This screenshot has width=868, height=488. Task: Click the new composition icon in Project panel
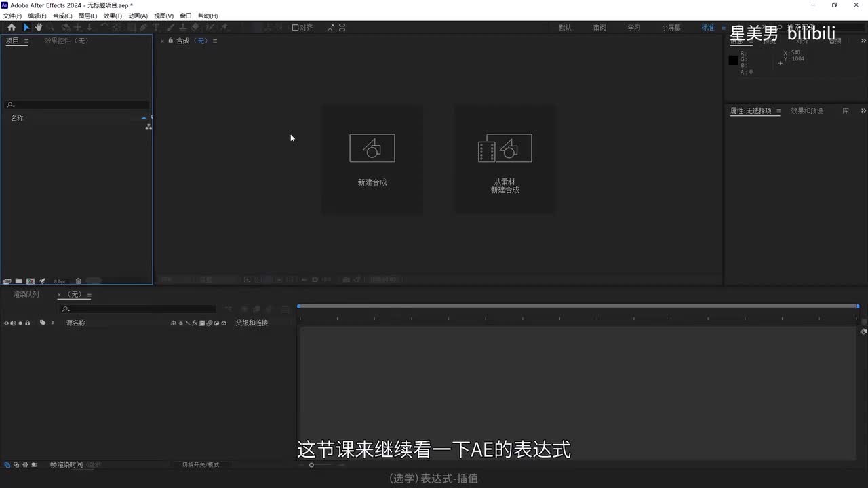coord(31,281)
